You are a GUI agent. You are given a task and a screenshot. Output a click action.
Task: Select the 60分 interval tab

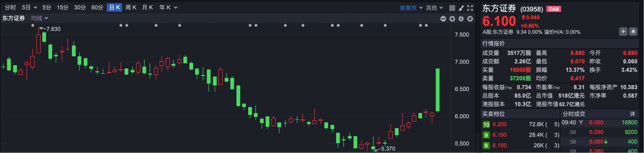97,7
